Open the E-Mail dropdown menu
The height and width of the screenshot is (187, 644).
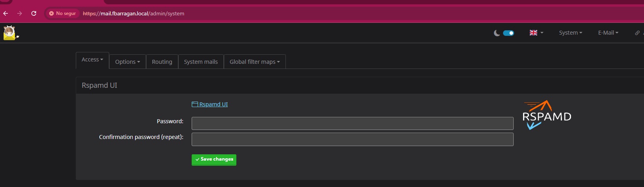608,33
